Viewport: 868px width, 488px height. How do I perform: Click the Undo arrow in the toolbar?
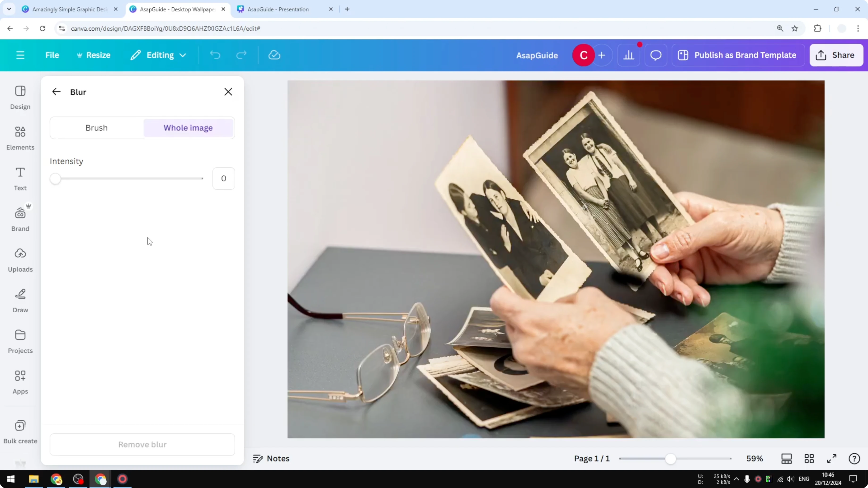click(216, 55)
